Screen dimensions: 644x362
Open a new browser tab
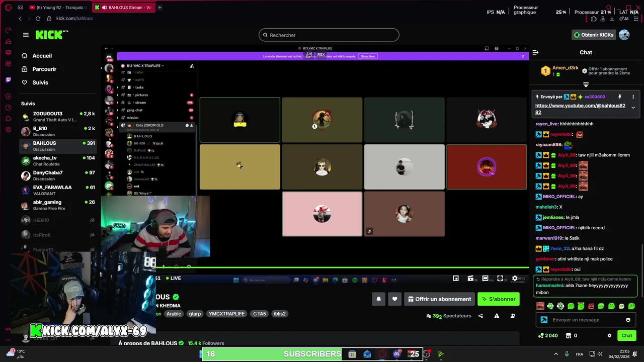pyautogui.click(x=160, y=8)
